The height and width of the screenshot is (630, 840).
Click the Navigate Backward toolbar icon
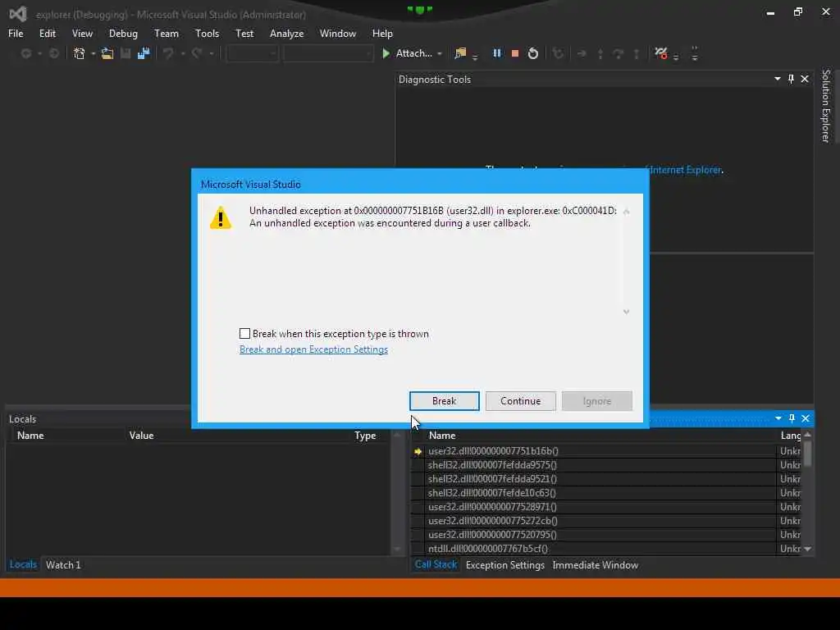(25, 53)
